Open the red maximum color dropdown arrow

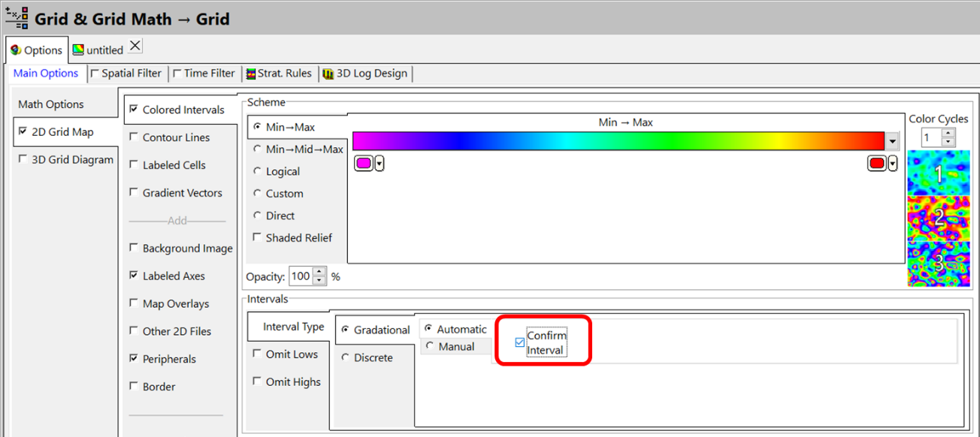[x=892, y=164]
